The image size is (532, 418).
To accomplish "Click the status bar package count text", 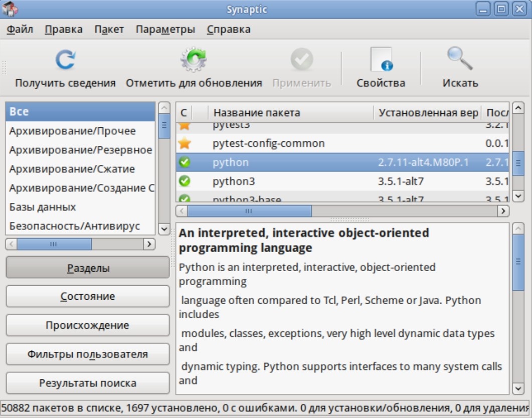I will click(62, 407).
